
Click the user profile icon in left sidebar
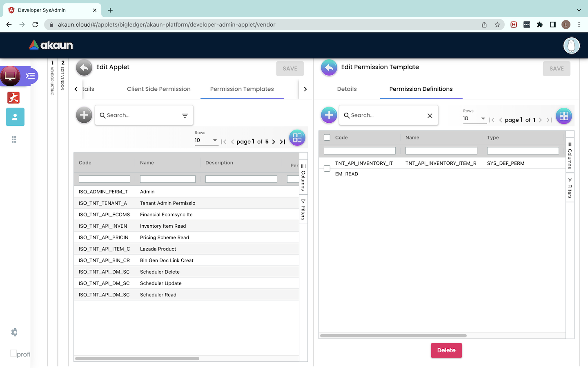[x=15, y=117]
